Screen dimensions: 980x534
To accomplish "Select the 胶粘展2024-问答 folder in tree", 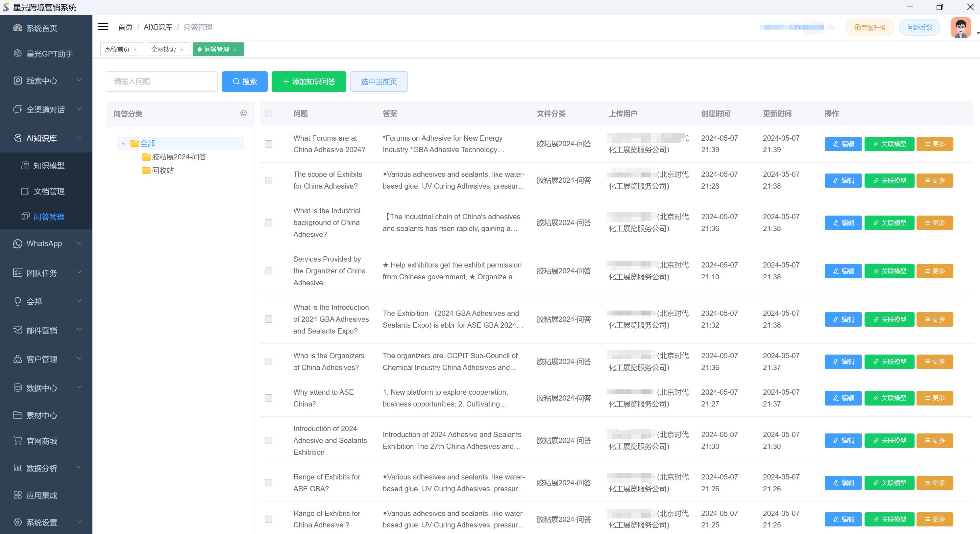I will [174, 157].
